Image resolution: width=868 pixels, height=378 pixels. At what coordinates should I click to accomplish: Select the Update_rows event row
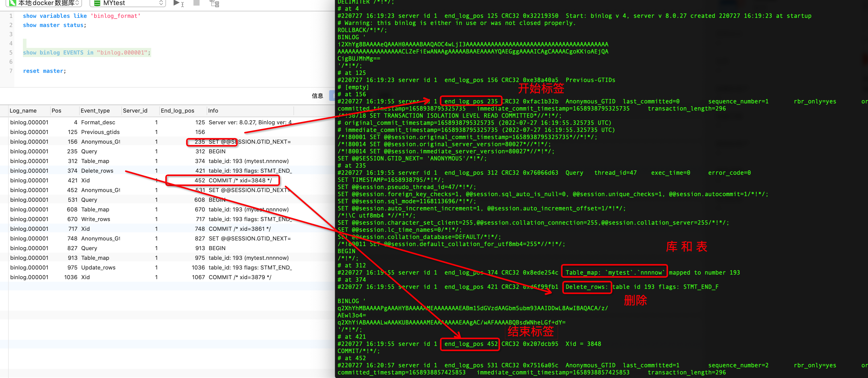(x=98, y=267)
